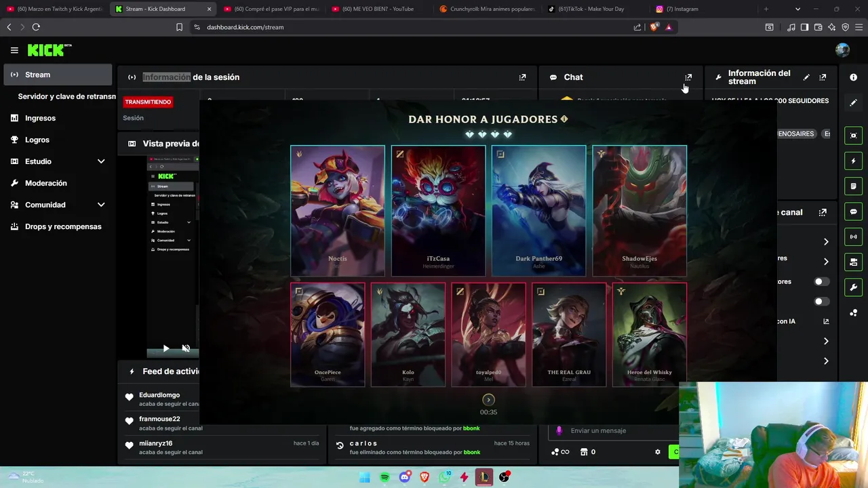
Task: Toggle Brave sidebar panel icon
Action: (x=804, y=27)
